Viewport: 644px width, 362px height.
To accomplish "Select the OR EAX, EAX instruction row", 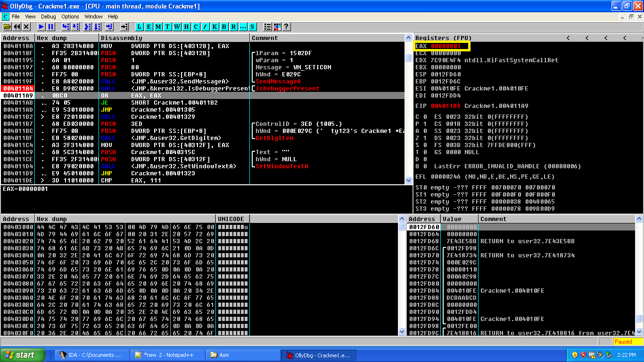I will point(203,95).
